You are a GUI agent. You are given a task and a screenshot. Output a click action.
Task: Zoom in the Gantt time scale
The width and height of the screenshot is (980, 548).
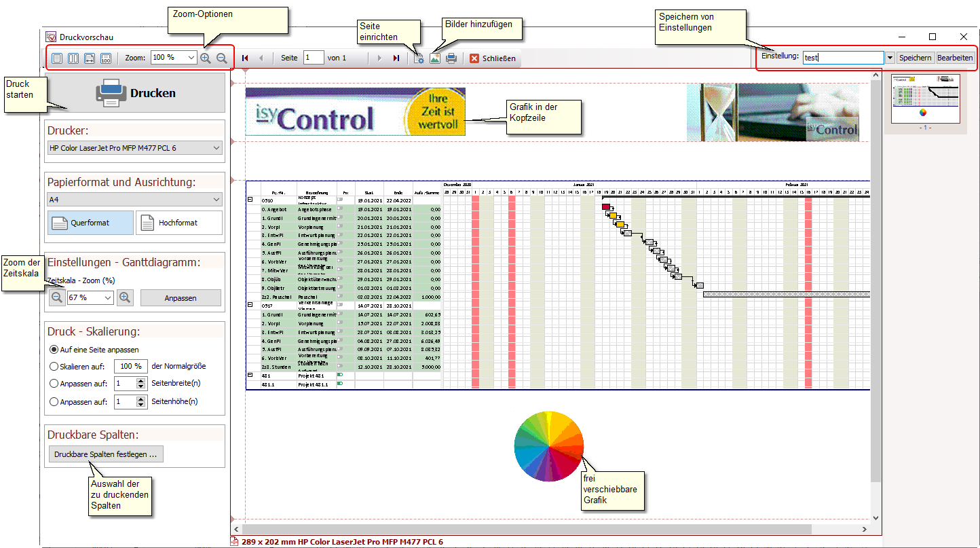[125, 297]
